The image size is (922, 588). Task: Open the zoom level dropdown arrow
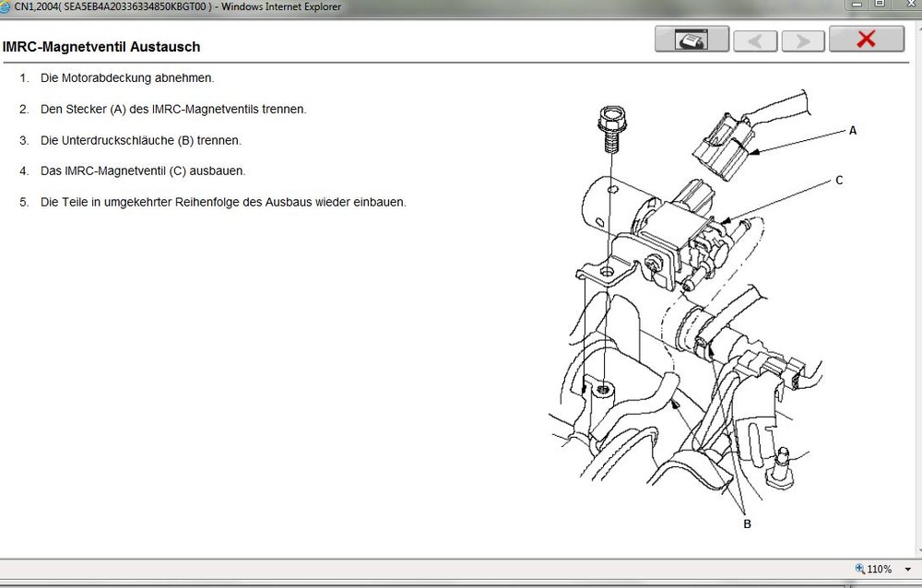coord(908,569)
